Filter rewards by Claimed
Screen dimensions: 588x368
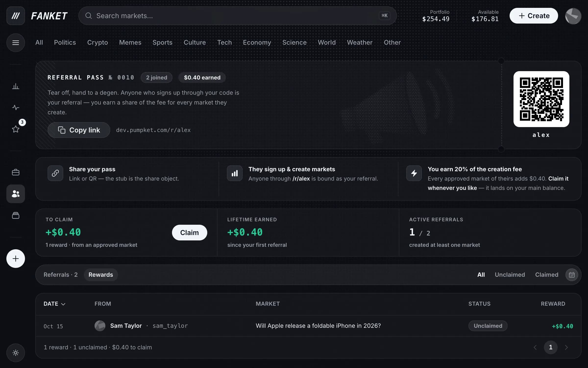click(x=547, y=275)
